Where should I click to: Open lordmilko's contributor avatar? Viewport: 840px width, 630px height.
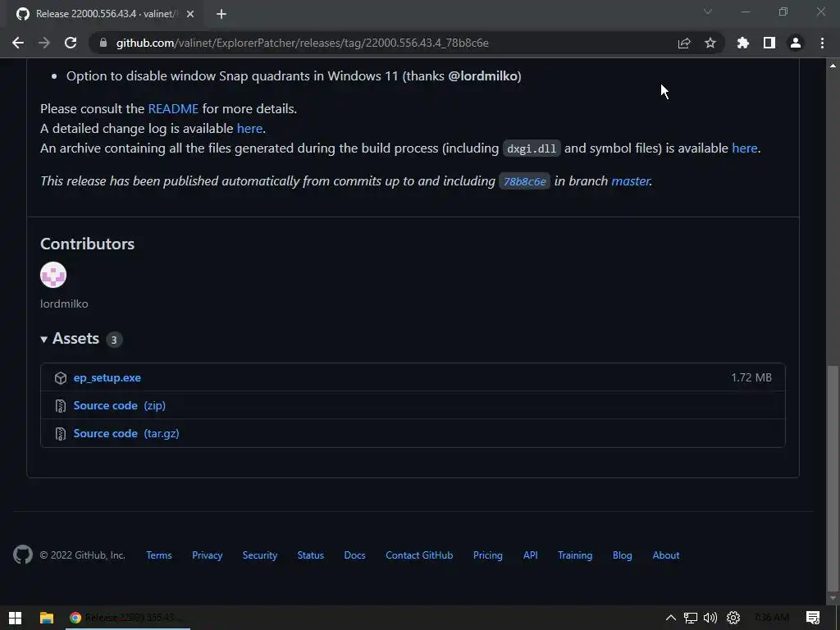[53, 275]
